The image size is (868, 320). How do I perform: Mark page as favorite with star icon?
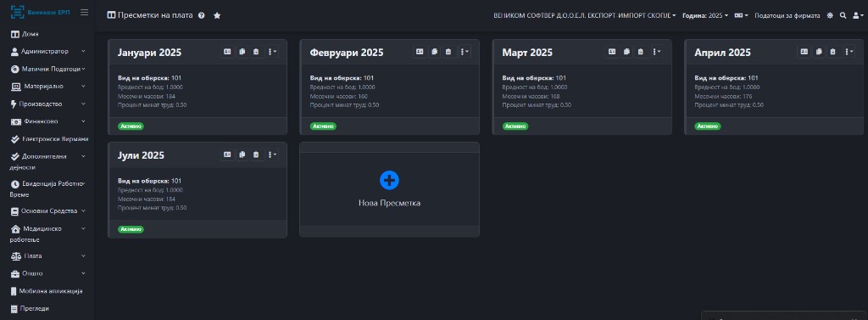pyautogui.click(x=217, y=15)
